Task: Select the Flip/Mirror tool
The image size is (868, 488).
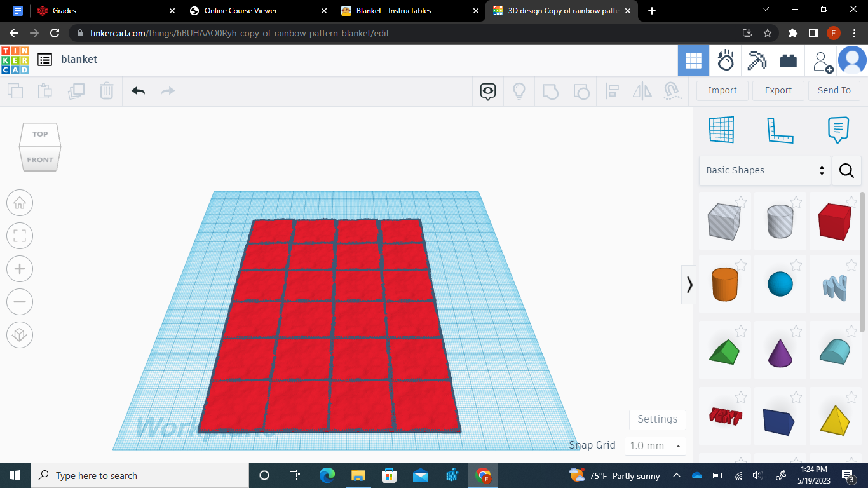Action: click(642, 91)
